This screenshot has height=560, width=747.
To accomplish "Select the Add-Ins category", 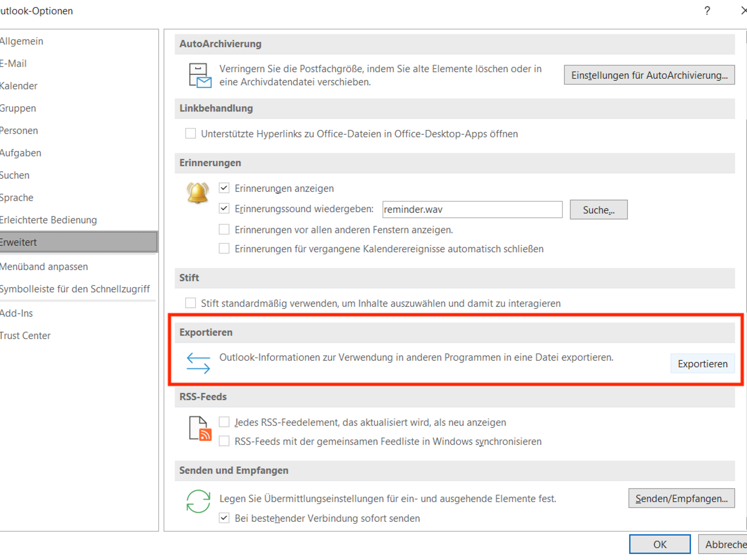I will point(16,313).
